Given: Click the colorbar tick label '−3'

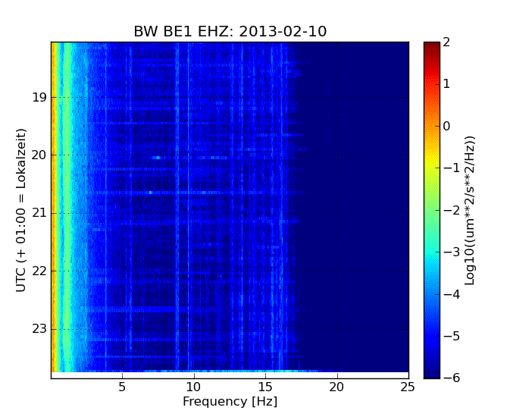Looking at the screenshot, I should 452,252.
